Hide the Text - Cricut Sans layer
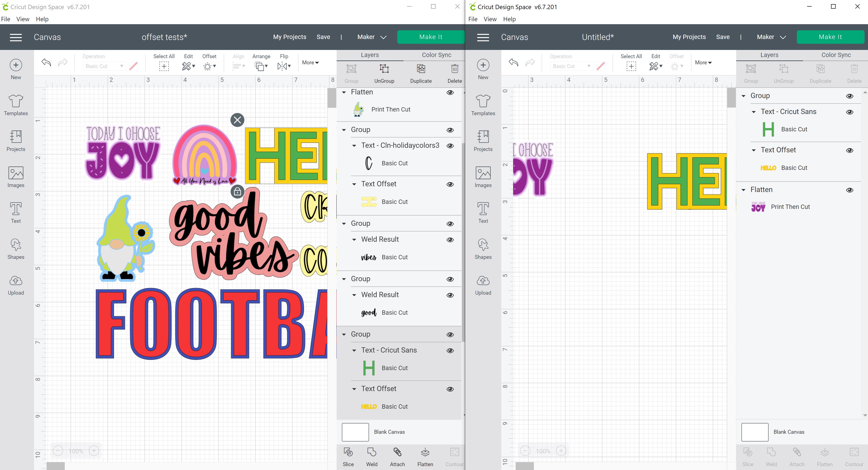The height and width of the screenshot is (470, 868). coord(450,351)
